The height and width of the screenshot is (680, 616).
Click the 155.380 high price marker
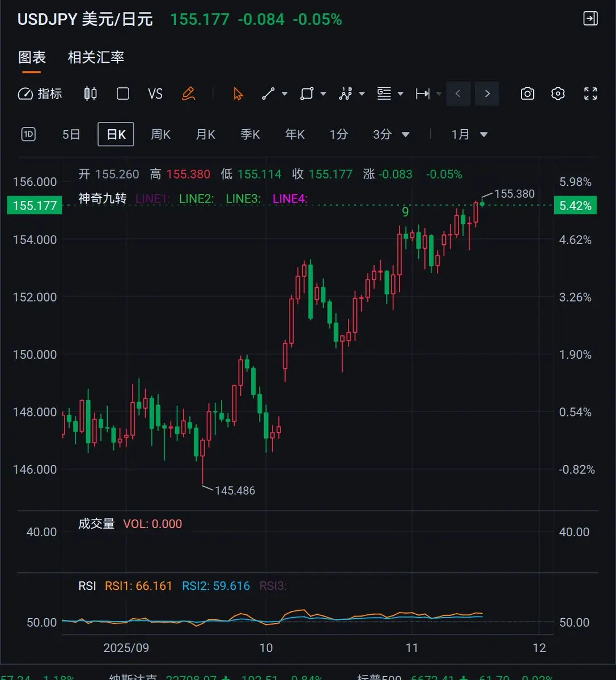[x=514, y=194]
